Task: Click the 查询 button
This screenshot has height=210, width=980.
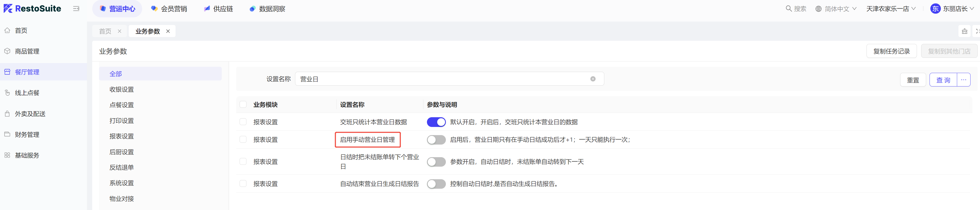Action: (x=943, y=80)
